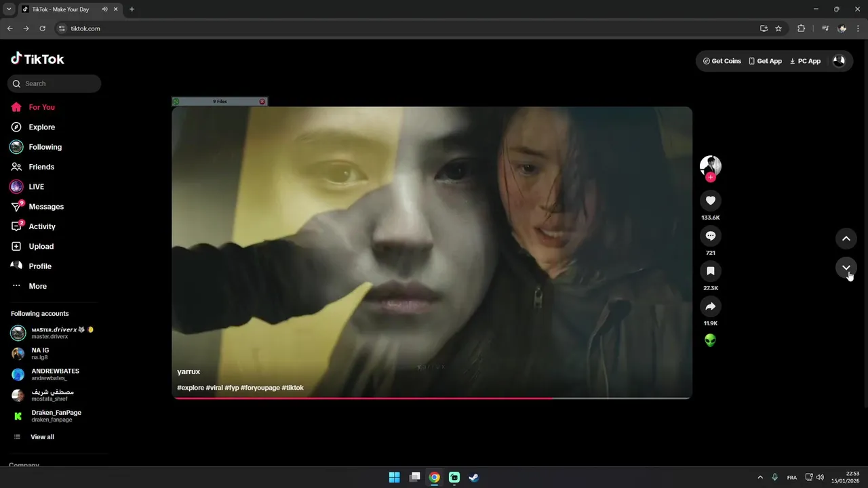This screenshot has width=868, height=488.
Task: Bookmark the video to favorites
Action: [710, 271]
